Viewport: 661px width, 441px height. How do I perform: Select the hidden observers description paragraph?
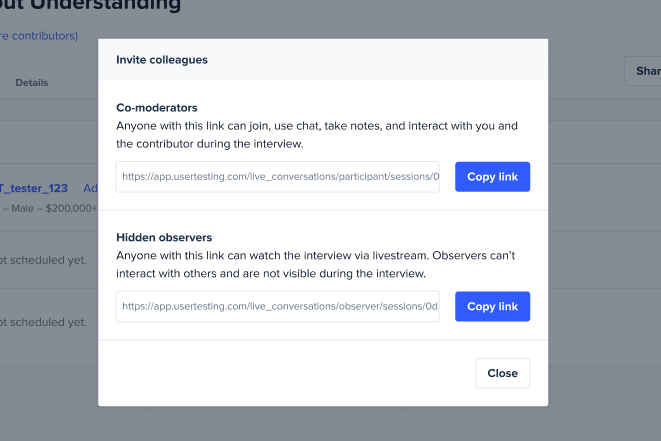click(316, 264)
